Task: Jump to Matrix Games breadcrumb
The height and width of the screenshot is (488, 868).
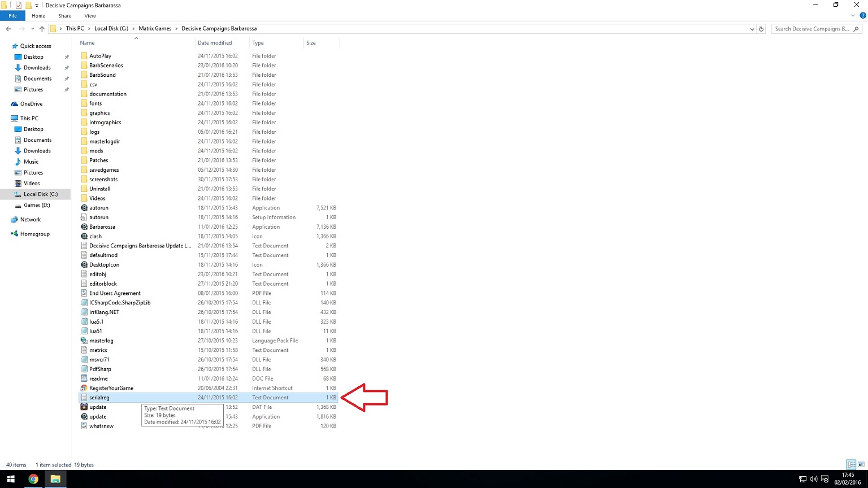Action: 155,29
